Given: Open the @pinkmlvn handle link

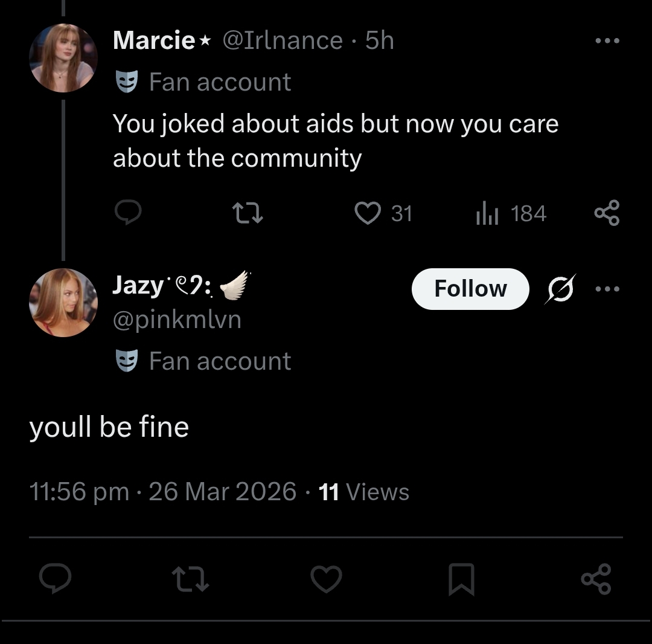Looking at the screenshot, I should tap(177, 320).
